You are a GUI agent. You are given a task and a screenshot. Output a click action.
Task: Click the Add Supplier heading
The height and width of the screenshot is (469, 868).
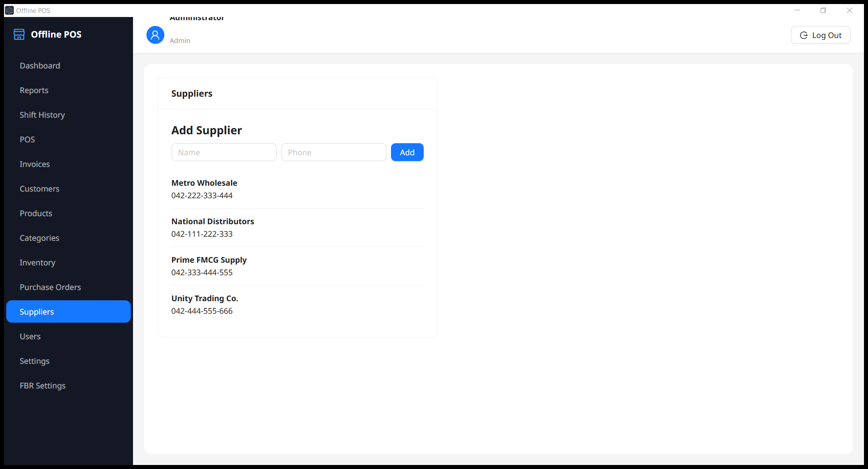pyautogui.click(x=206, y=130)
